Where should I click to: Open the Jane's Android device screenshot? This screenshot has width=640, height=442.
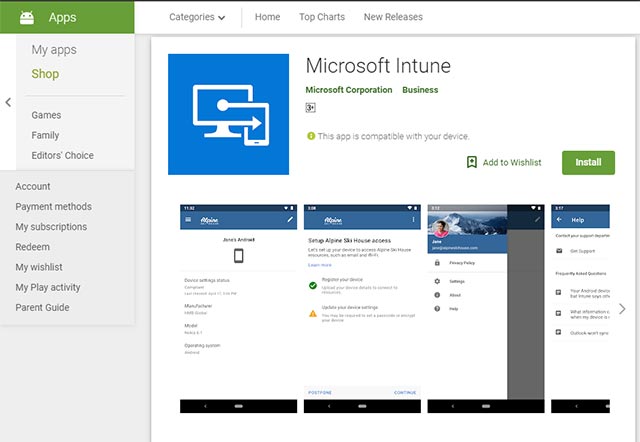(x=238, y=309)
